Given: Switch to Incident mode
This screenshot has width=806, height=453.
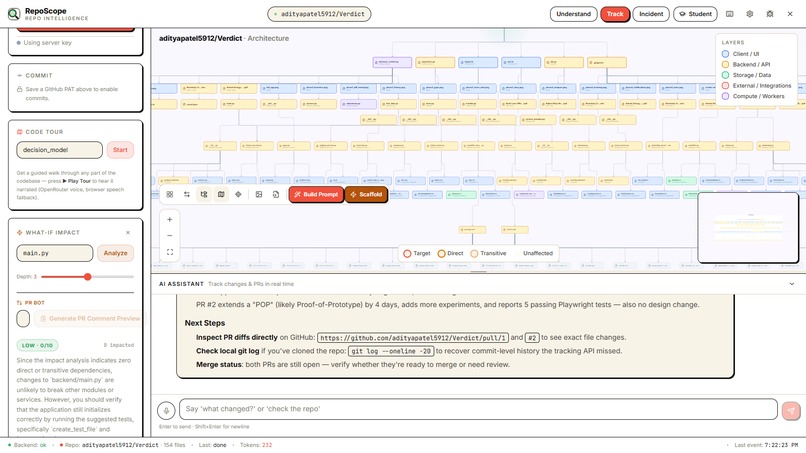Looking at the screenshot, I should [x=651, y=14].
